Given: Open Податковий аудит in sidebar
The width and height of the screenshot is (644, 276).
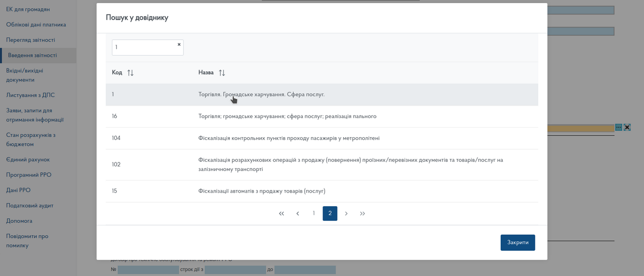Looking at the screenshot, I should [x=30, y=206].
